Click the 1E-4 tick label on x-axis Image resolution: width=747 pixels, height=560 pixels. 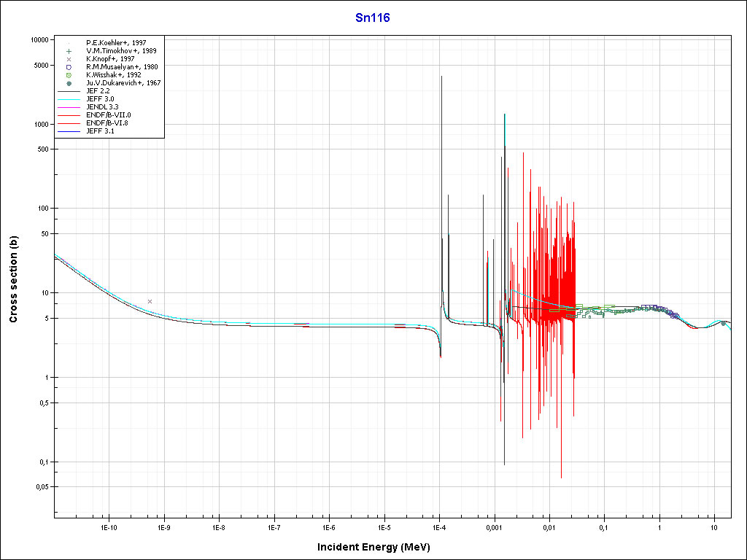pyautogui.click(x=439, y=526)
